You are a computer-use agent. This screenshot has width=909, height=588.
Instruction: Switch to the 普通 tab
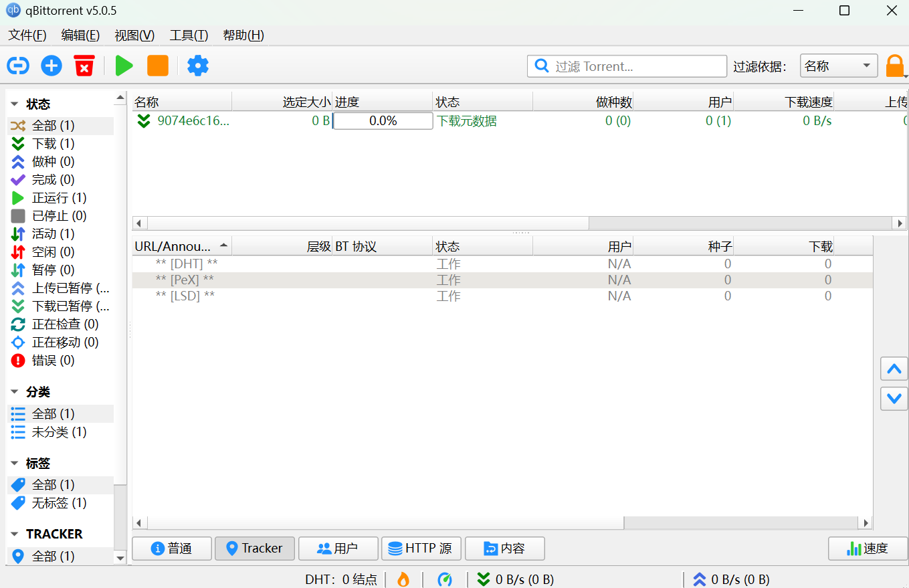pyautogui.click(x=172, y=549)
